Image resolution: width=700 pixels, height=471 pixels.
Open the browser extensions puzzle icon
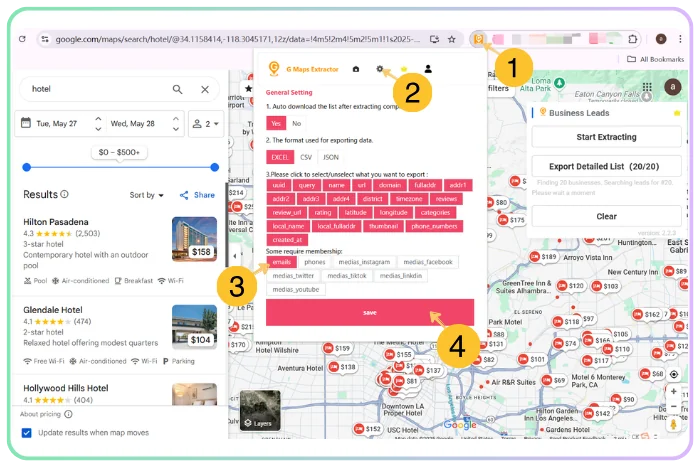pos(632,39)
